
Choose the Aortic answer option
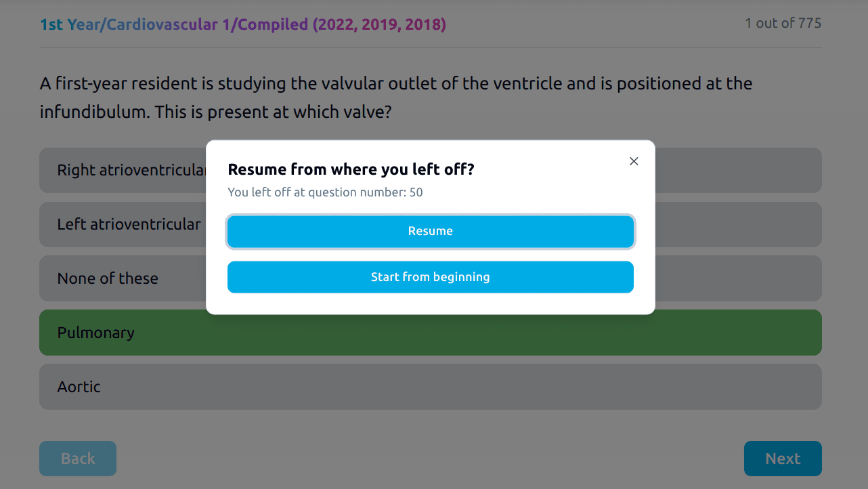[430, 387]
